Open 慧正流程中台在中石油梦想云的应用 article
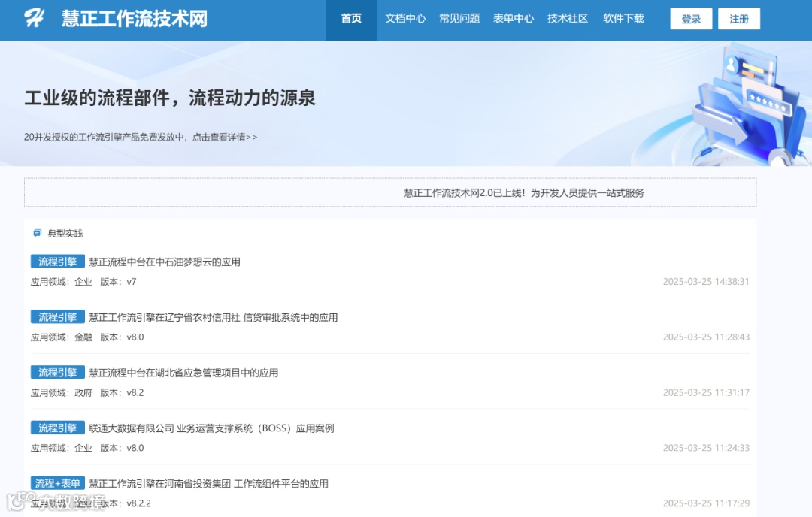812x517 pixels. [165, 262]
